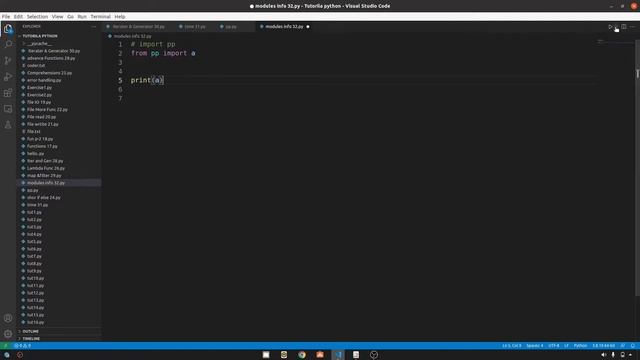Open the text editor from the taskbar
Image resolution: width=640 pixels, height=360 pixels.
click(x=356, y=355)
